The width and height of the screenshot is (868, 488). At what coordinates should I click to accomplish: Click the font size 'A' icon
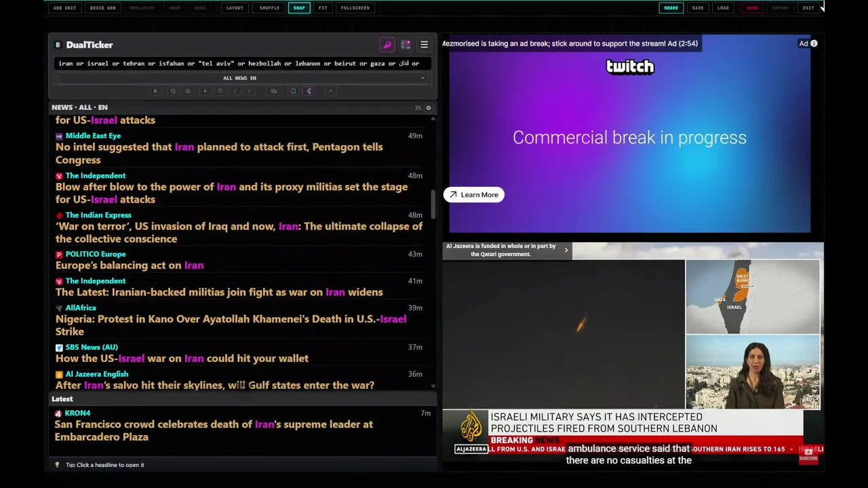click(x=155, y=91)
